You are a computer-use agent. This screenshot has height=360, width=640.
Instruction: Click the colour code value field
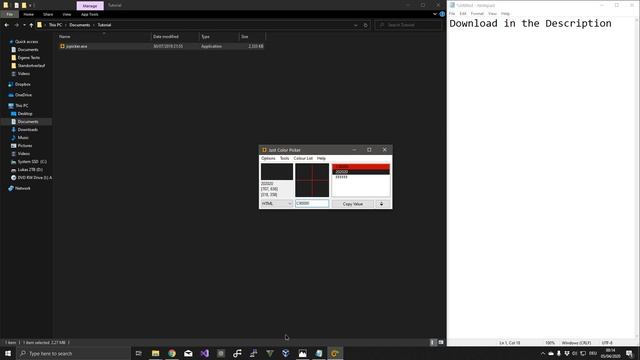pyautogui.click(x=312, y=203)
